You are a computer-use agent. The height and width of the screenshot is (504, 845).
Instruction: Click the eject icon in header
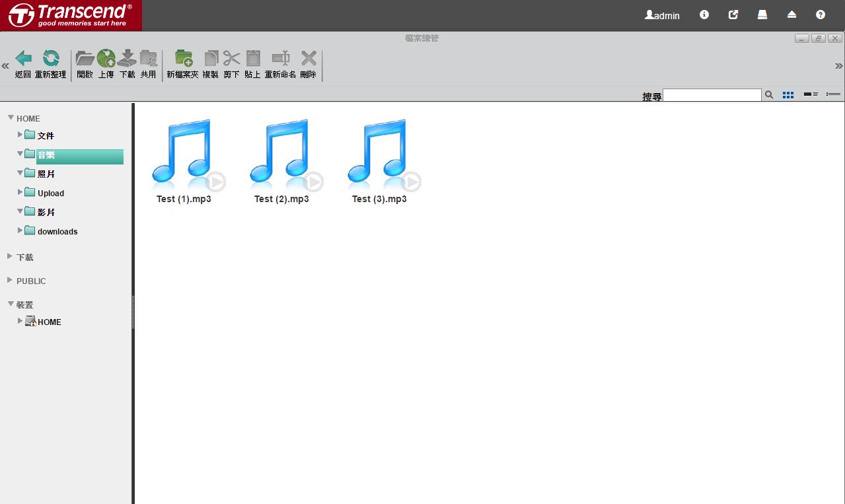tap(791, 15)
